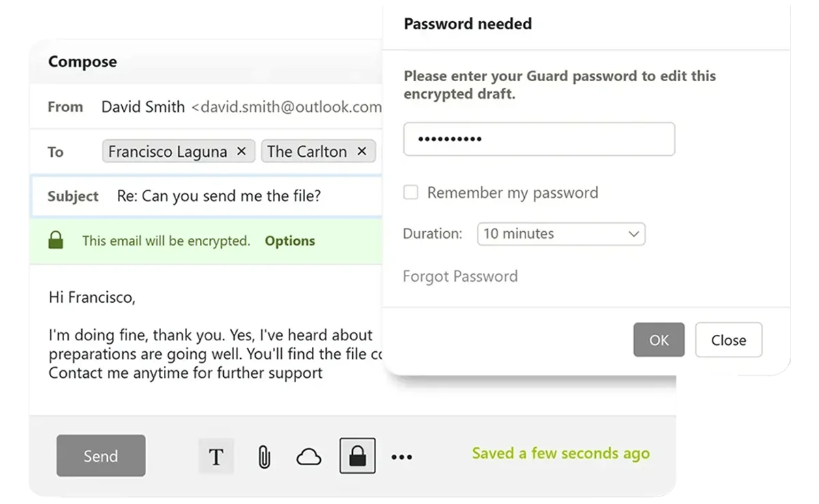The image size is (819, 504).
Task: Expand the Duration 10 minutes dropdown
Action: 561,234
